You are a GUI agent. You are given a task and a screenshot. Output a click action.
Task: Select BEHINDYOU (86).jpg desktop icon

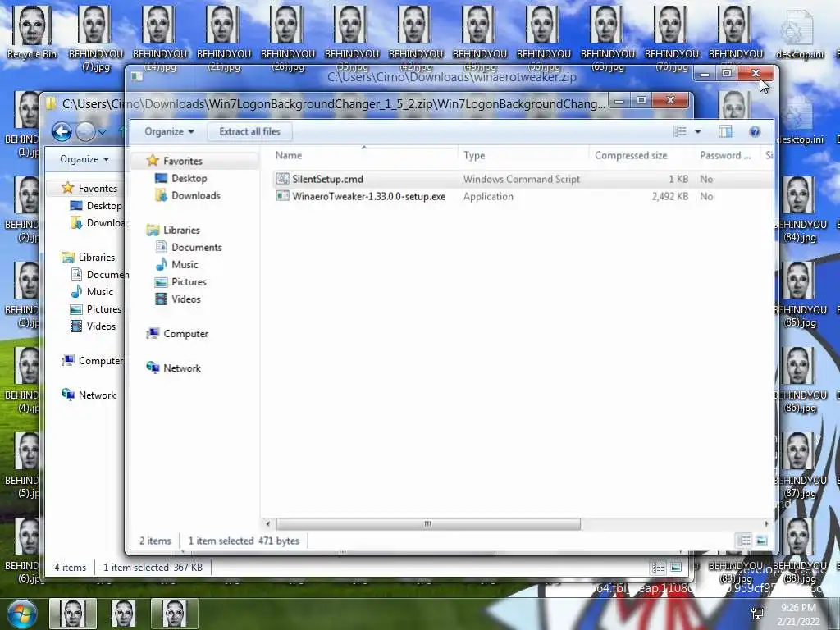click(801, 379)
